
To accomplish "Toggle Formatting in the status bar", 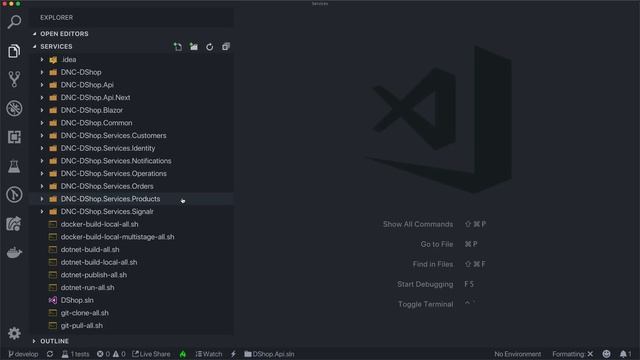I will [573, 354].
